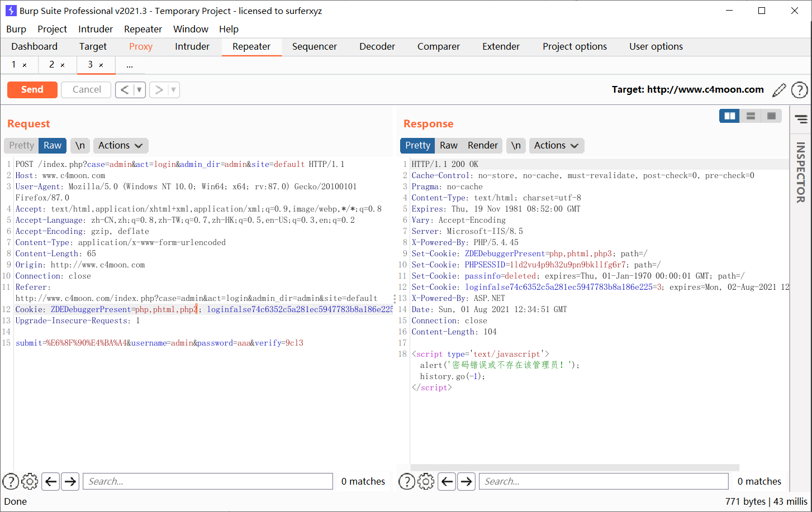The image size is (812, 512).
Task: Switch to User options tab
Action: coord(656,47)
